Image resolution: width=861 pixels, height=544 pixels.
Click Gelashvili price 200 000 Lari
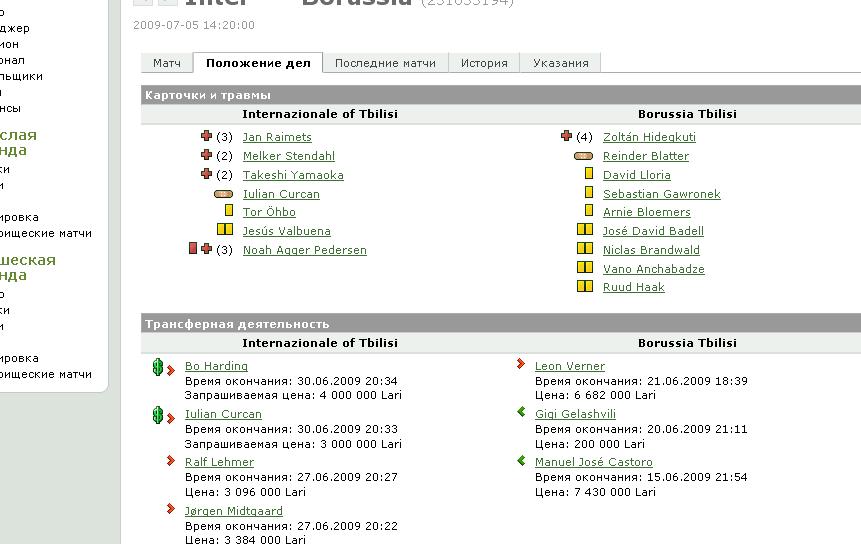(610, 444)
